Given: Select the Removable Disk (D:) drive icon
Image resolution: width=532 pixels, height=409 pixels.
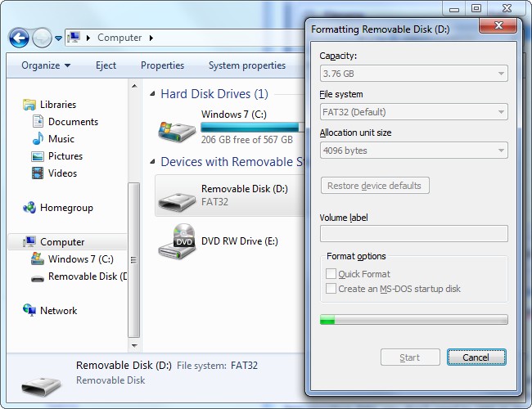Looking at the screenshot, I should point(177,202).
